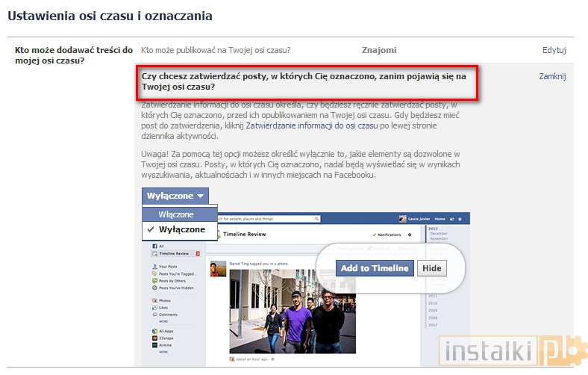Click the photo icon beside 'about an hour ago'

[x=232, y=359]
